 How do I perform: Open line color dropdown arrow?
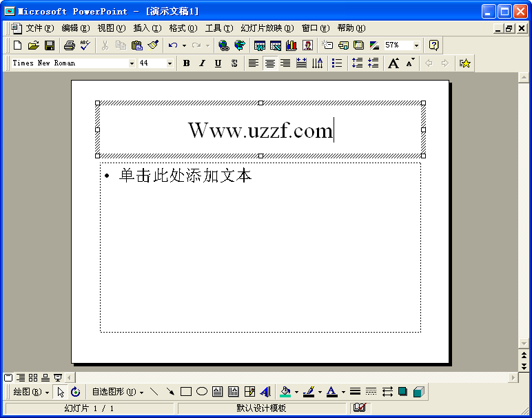320,393
